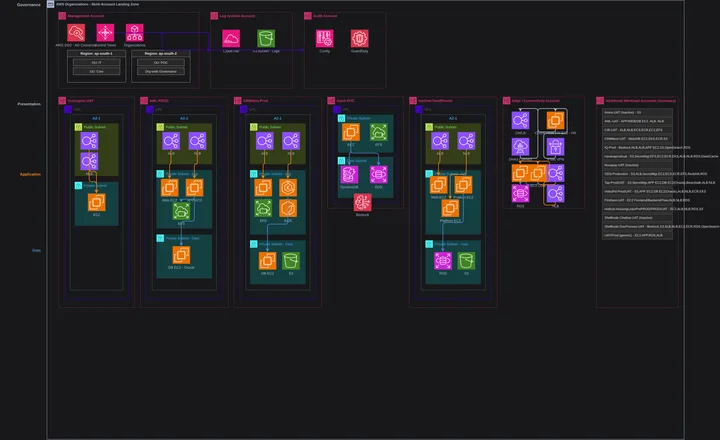
Task: Select the DB EC2 - Oracle icon
Action: coord(181,255)
